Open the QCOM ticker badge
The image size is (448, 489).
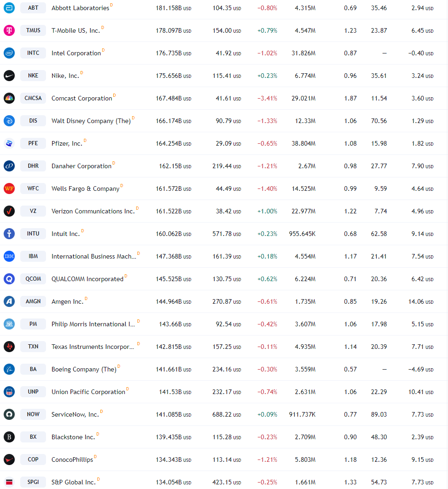(33, 279)
